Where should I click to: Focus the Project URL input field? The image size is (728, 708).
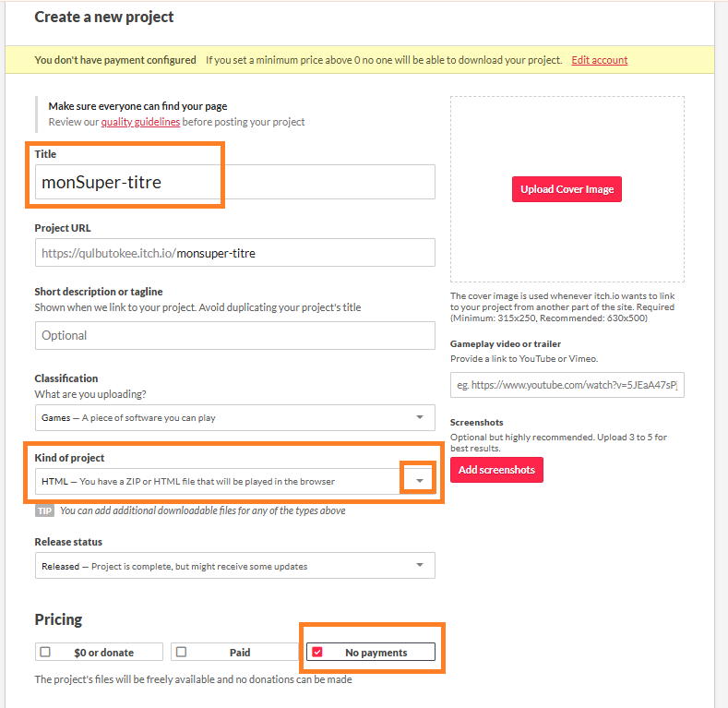[234, 252]
